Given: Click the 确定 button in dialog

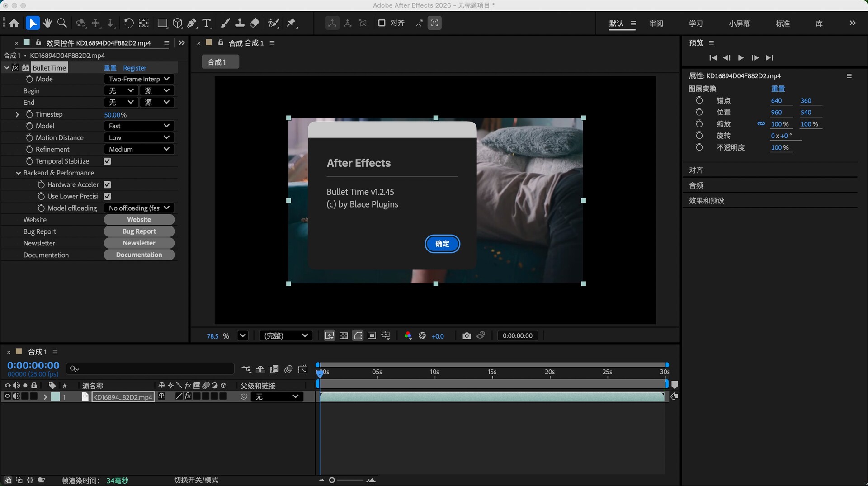Looking at the screenshot, I should [442, 244].
